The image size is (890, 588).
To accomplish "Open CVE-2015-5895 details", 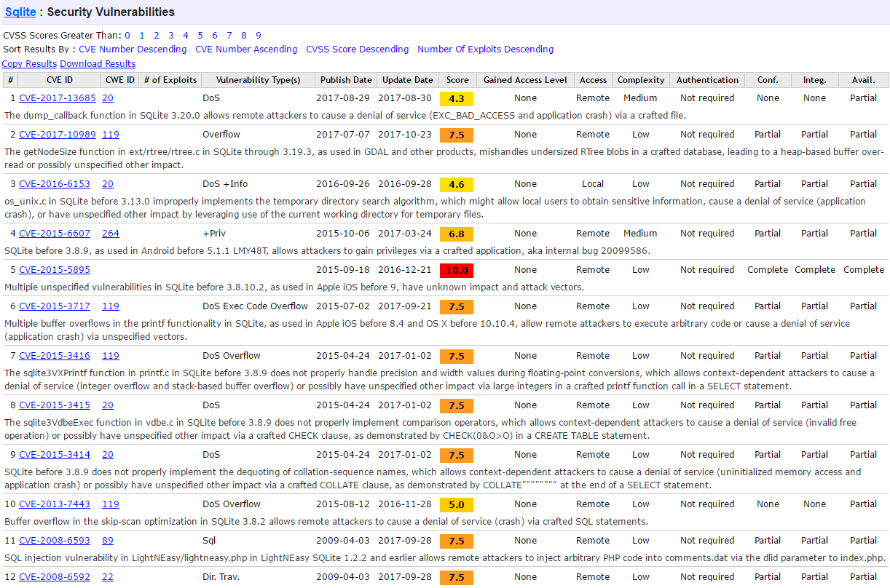I will click(55, 270).
